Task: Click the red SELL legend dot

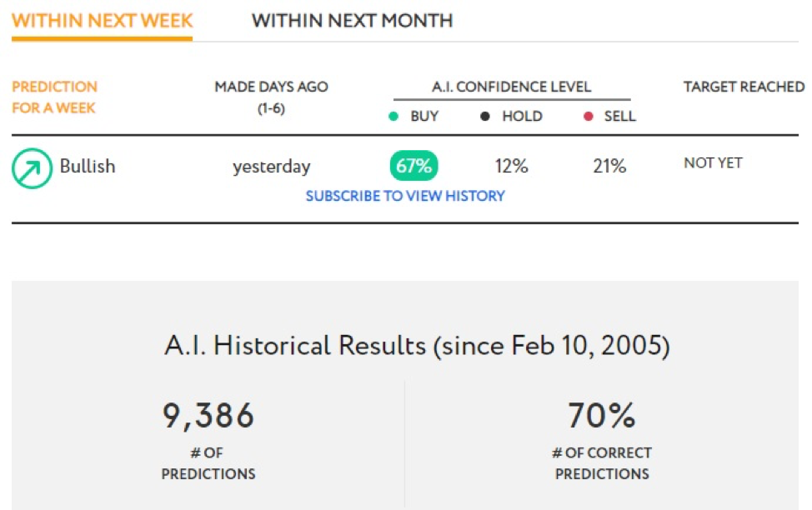Action: click(x=588, y=117)
